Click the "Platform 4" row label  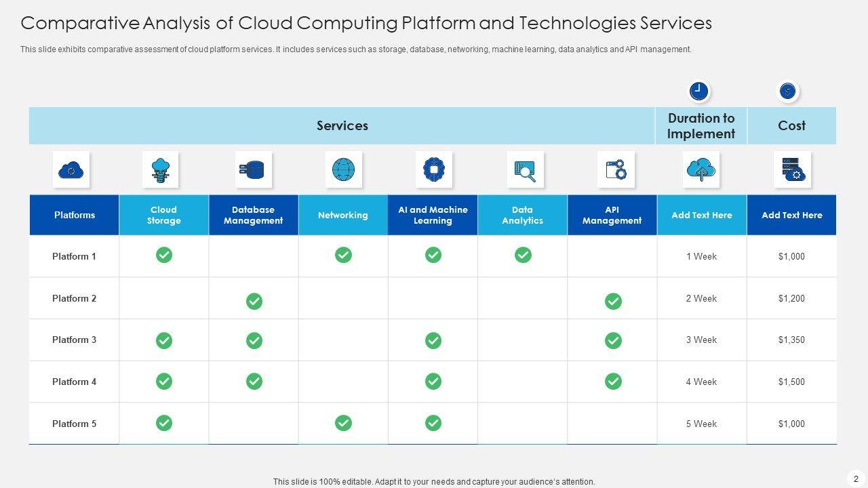(x=75, y=382)
